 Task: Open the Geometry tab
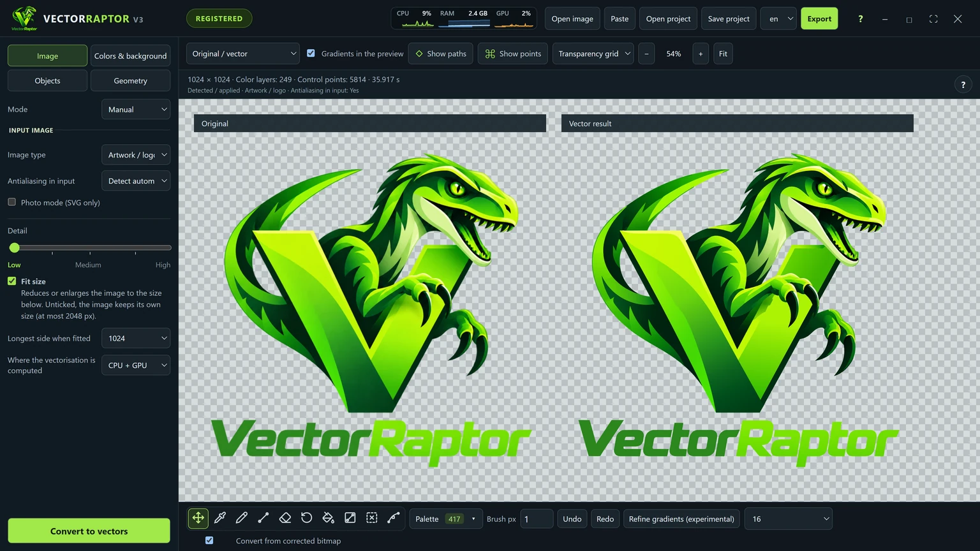tap(130, 80)
